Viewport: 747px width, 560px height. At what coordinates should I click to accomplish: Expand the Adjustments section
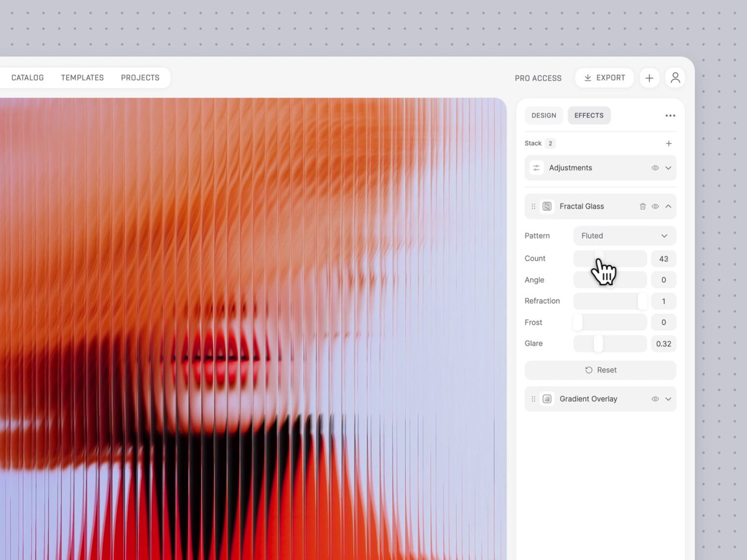pos(669,168)
